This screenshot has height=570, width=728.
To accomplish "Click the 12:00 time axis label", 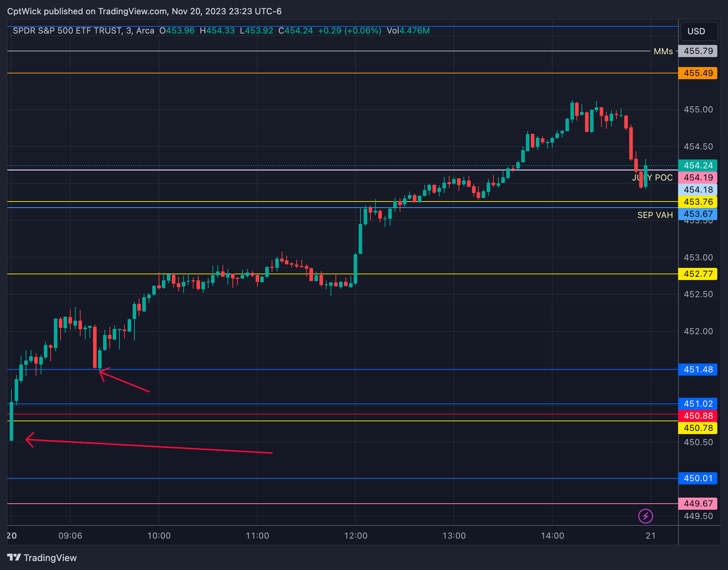I will click(x=355, y=536).
